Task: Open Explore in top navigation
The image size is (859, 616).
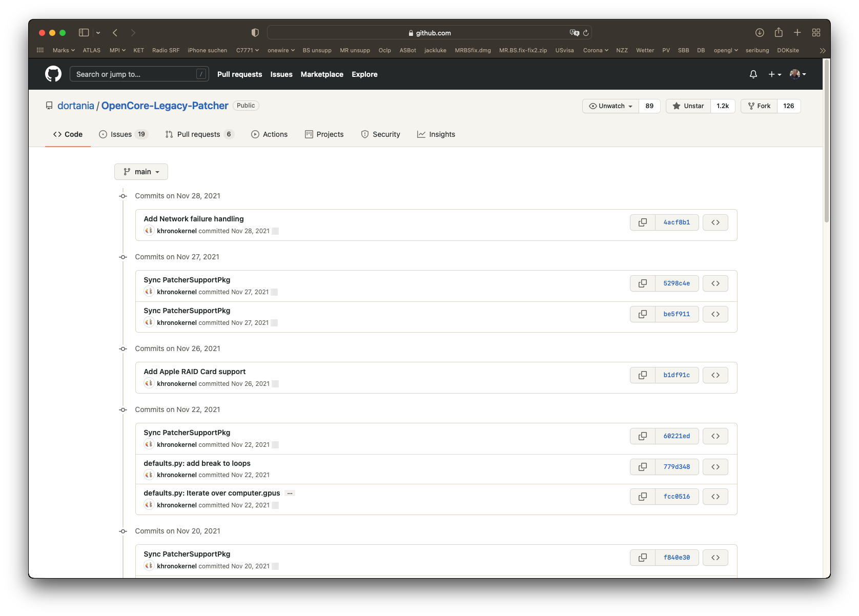Action: click(364, 74)
